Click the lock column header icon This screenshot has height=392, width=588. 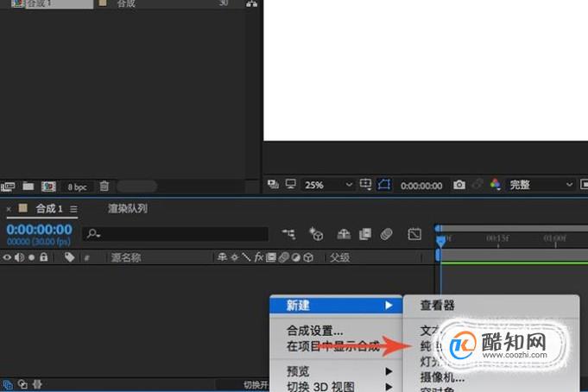(x=43, y=257)
